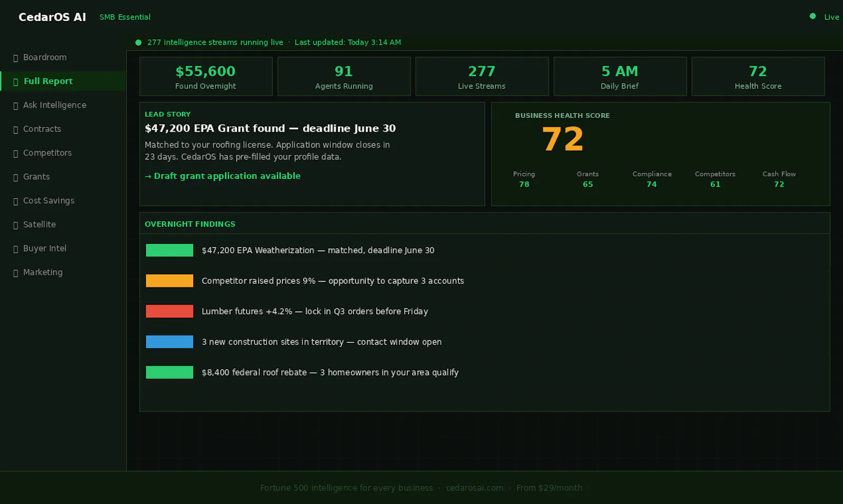Click the 72 Health Score card

tap(758, 76)
